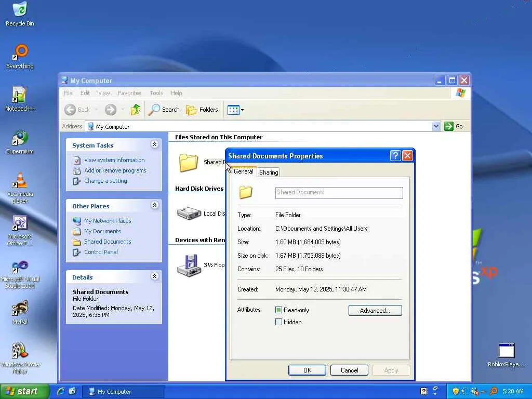Click the Address bar text field
Viewport: 532px width, 399px height.
[259, 126]
